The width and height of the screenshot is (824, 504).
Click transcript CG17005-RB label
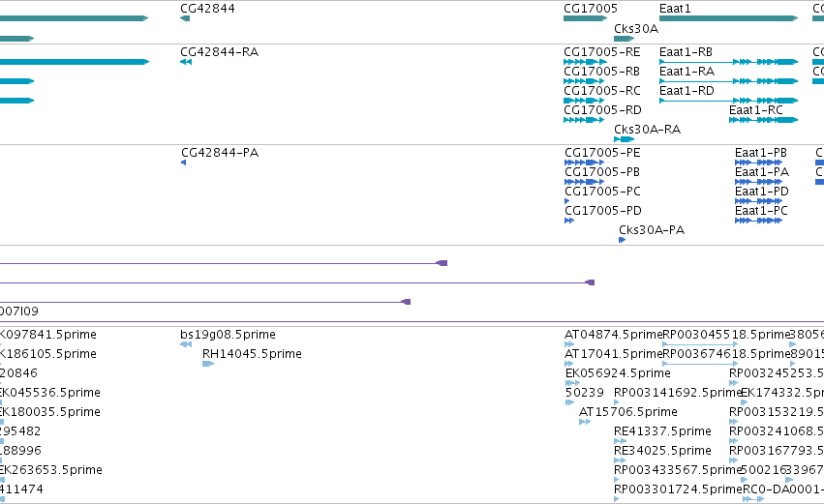click(601, 72)
